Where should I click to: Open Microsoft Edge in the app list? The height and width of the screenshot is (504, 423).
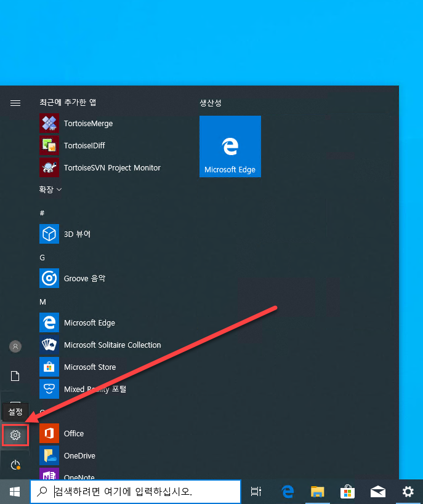(77, 322)
